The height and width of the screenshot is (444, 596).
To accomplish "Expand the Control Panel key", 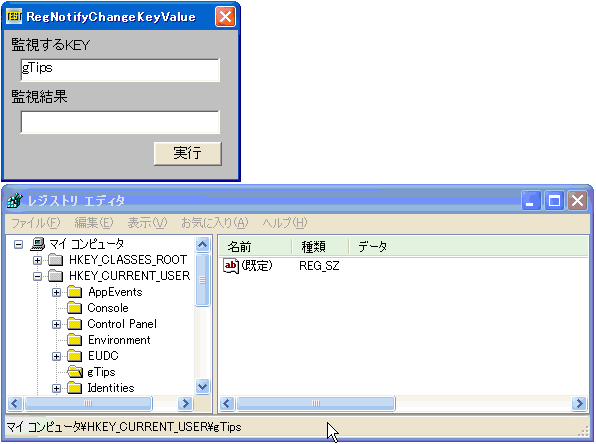I will [x=56, y=324].
